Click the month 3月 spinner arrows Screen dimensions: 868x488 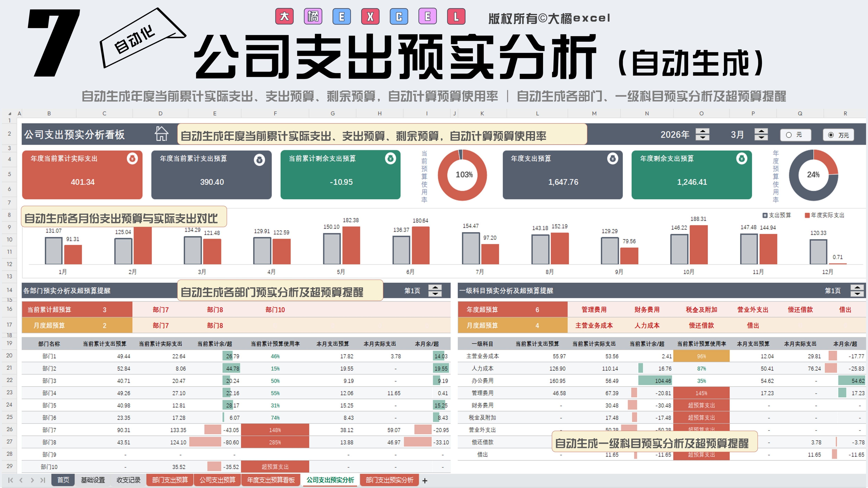761,134
